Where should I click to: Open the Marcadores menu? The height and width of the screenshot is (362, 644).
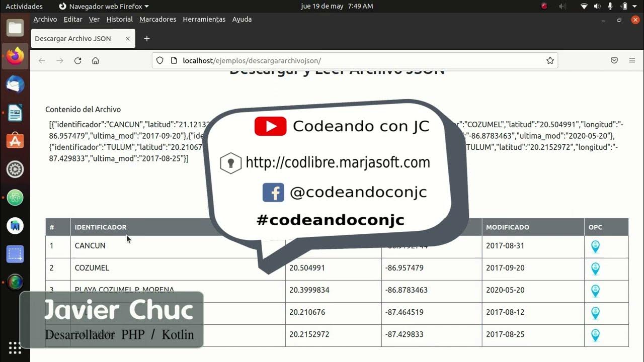point(157,19)
